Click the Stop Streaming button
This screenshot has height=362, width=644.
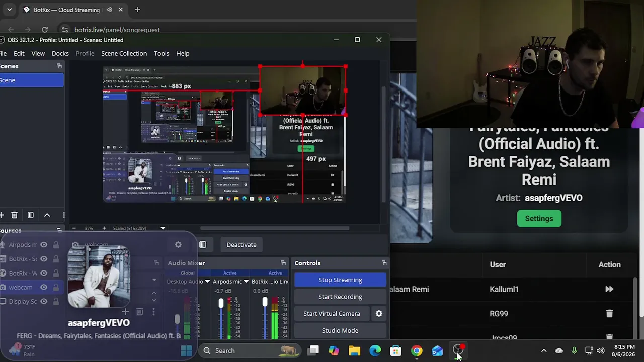(x=340, y=280)
